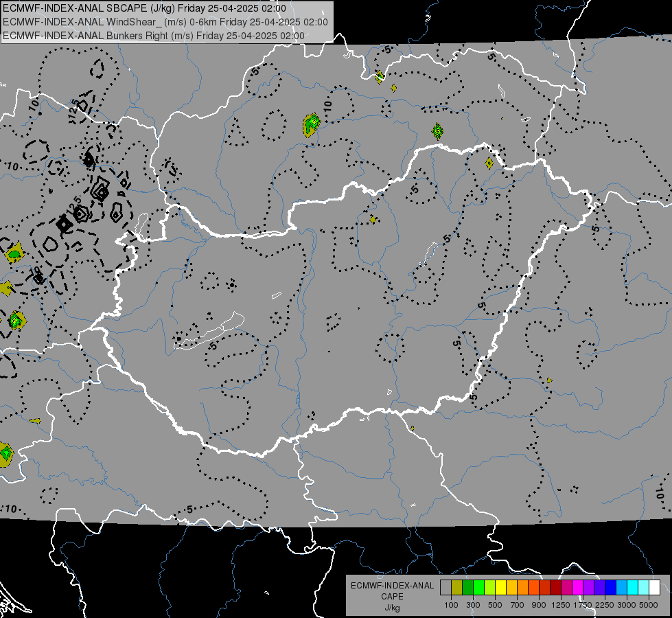Click the 700 value on the legend scale
The height and width of the screenshot is (618, 672).
coord(518,605)
